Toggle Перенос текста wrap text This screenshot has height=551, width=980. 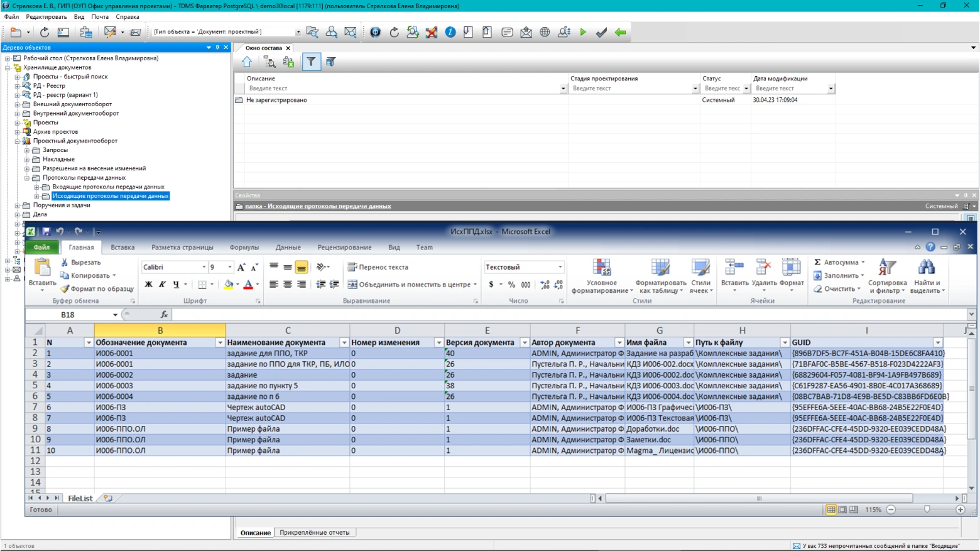[x=378, y=267]
